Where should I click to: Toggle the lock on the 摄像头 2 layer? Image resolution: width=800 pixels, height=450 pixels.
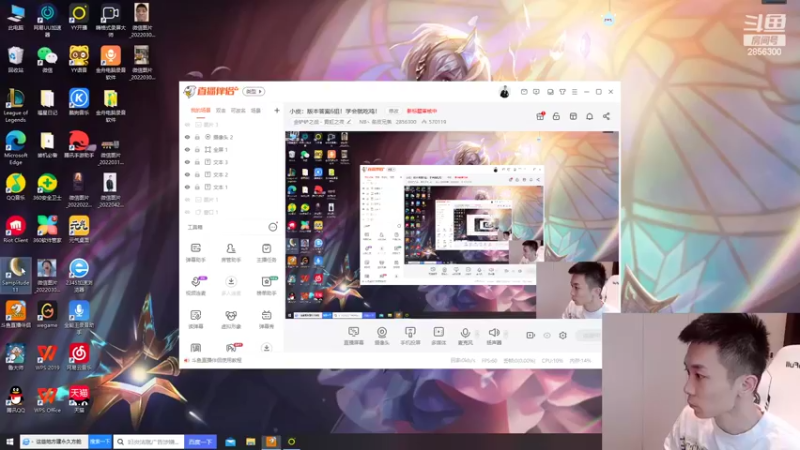pos(197,137)
